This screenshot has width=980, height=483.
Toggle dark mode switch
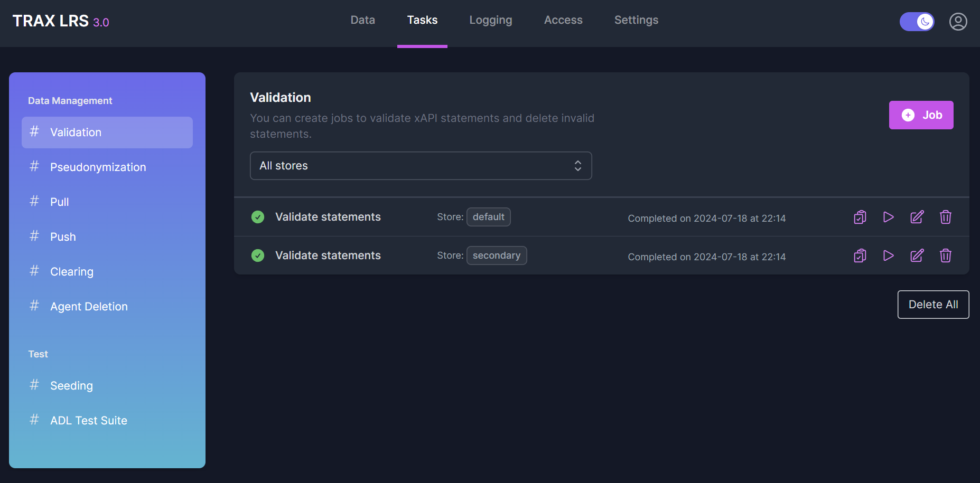point(917,22)
